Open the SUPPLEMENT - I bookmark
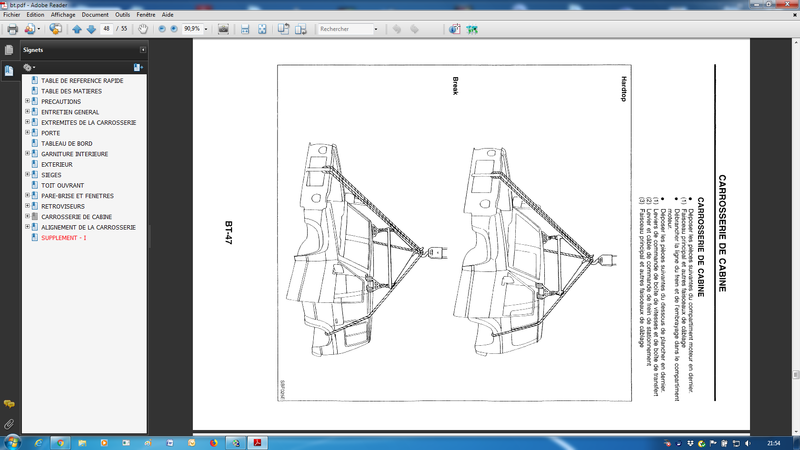800x450 pixels. (x=64, y=238)
